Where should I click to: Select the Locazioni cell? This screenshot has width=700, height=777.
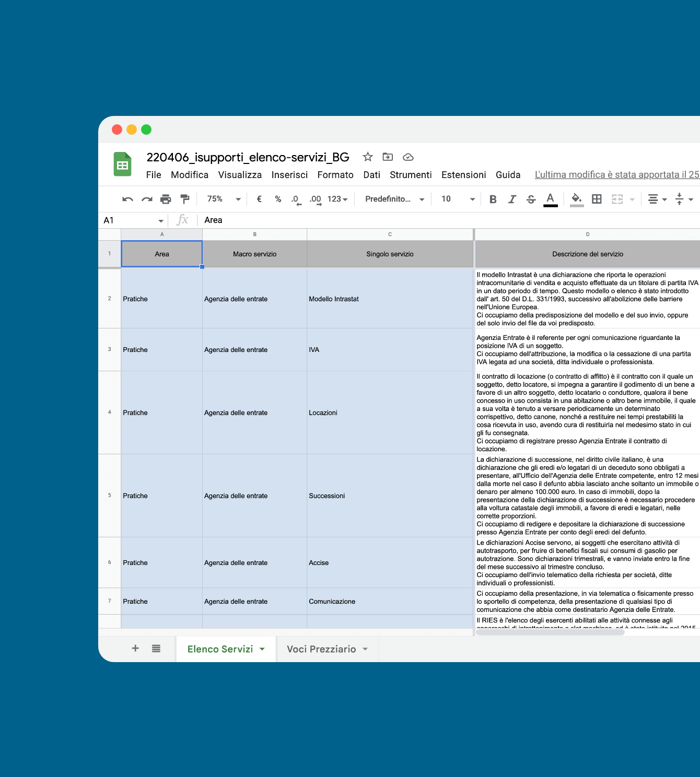[390, 413]
